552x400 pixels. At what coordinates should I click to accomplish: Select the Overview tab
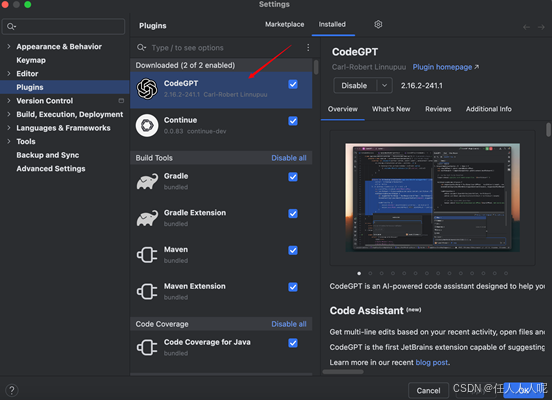coord(343,109)
